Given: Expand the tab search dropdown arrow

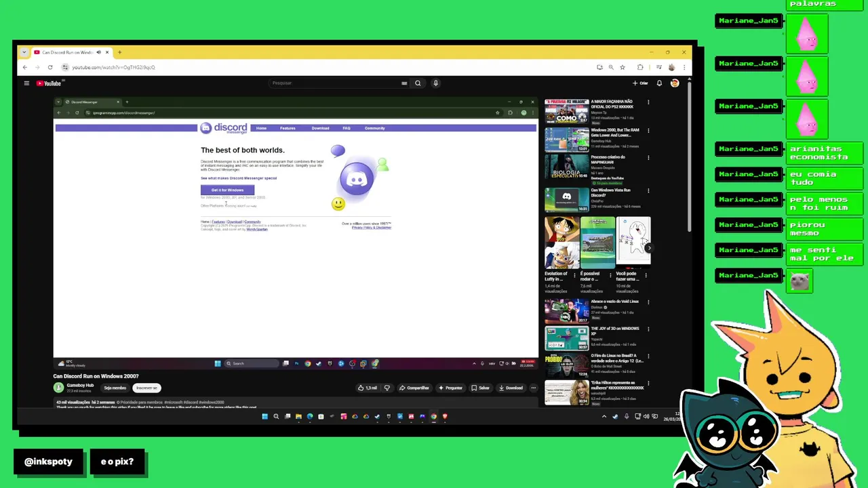Looking at the screenshot, I should coord(24,52).
